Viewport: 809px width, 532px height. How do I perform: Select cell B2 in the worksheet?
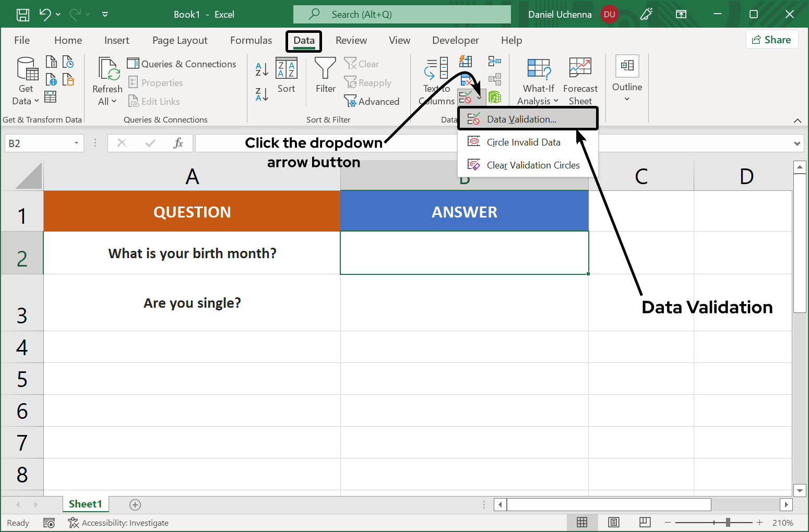point(464,253)
